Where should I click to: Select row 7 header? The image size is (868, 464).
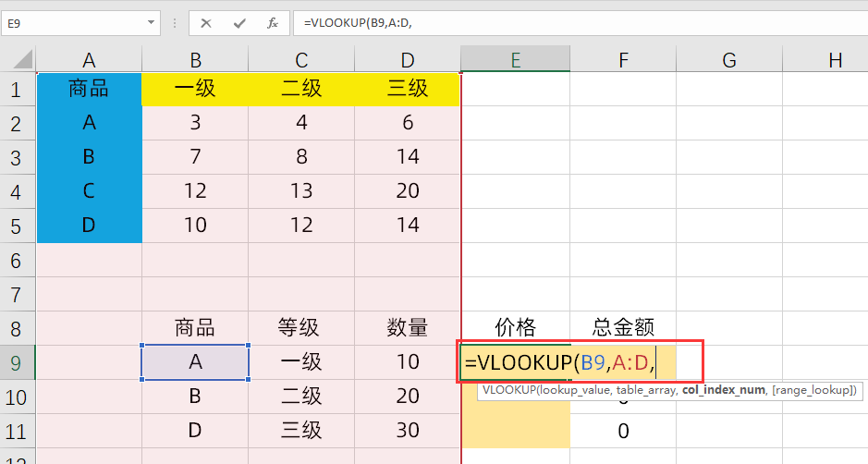point(18,294)
